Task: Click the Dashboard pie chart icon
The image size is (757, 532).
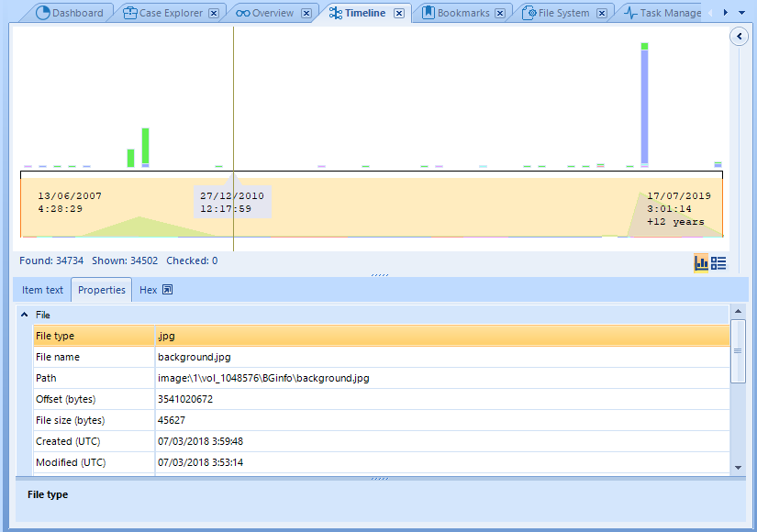Action: click(x=42, y=14)
